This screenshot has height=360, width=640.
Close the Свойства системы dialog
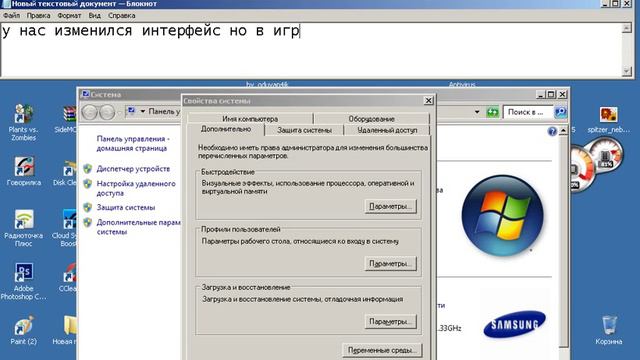tap(428, 100)
